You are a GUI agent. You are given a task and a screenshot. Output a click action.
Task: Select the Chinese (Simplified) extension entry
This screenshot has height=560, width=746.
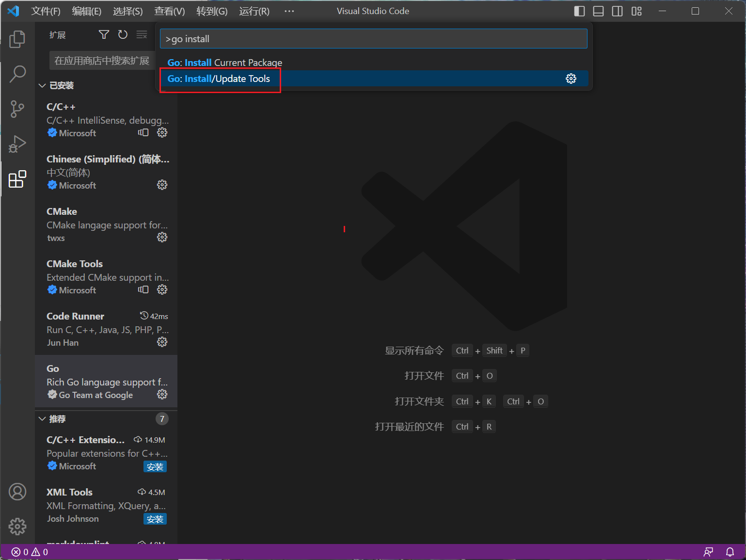pos(106,172)
